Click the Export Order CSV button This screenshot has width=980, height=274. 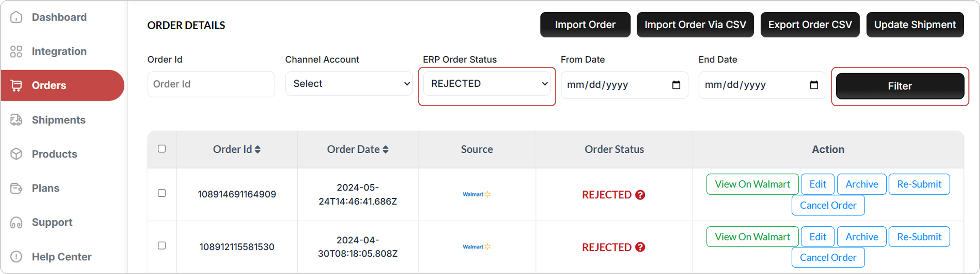810,25
